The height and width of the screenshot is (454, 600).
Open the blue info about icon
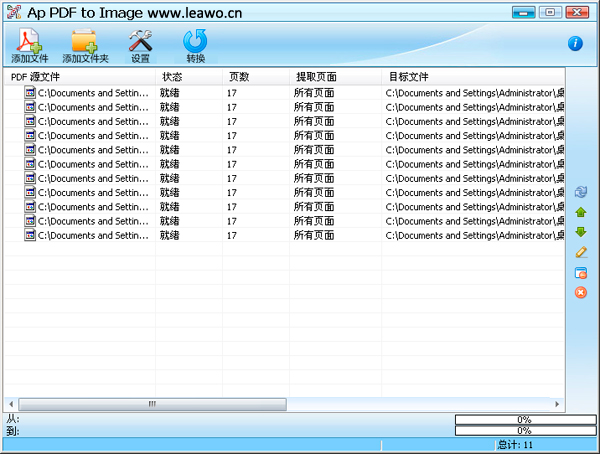point(575,43)
